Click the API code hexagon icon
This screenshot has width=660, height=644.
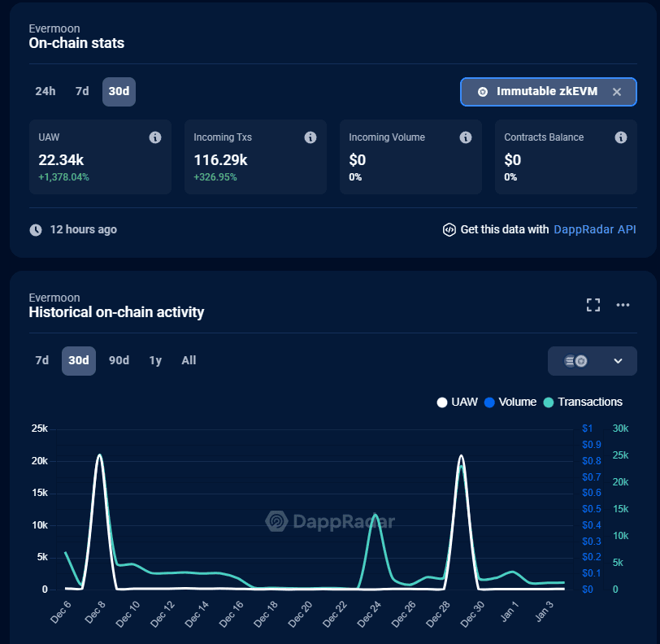point(449,229)
